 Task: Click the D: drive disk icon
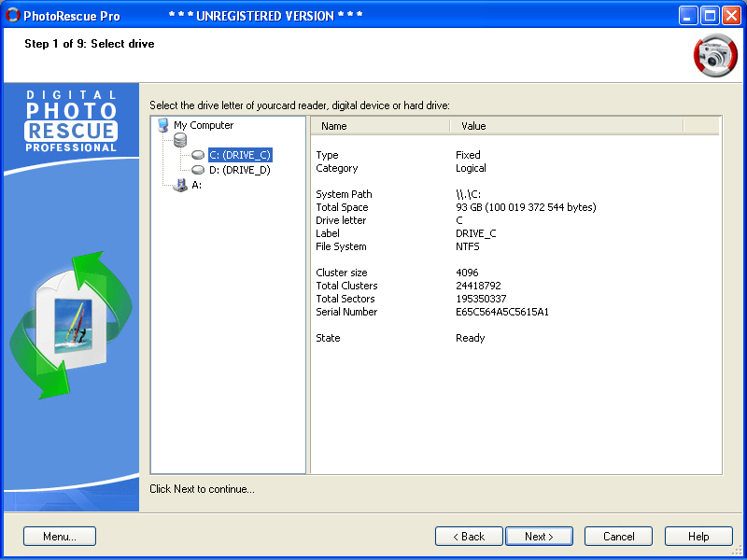(x=198, y=170)
